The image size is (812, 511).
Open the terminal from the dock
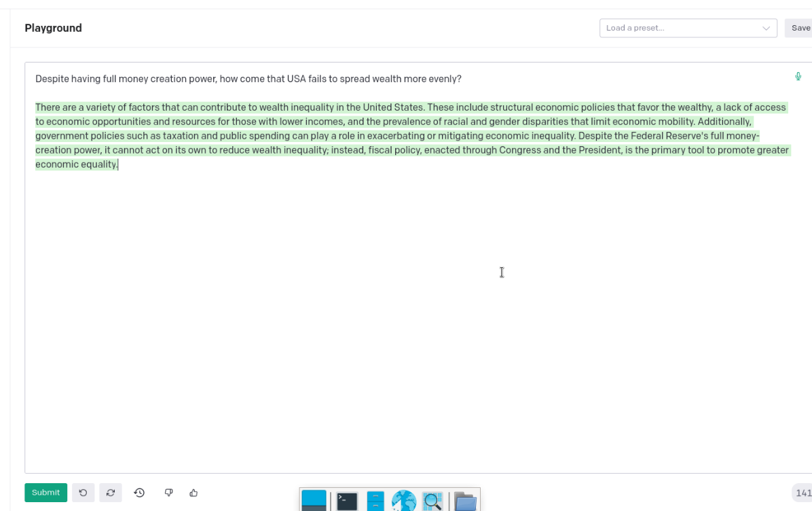(347, 501)
